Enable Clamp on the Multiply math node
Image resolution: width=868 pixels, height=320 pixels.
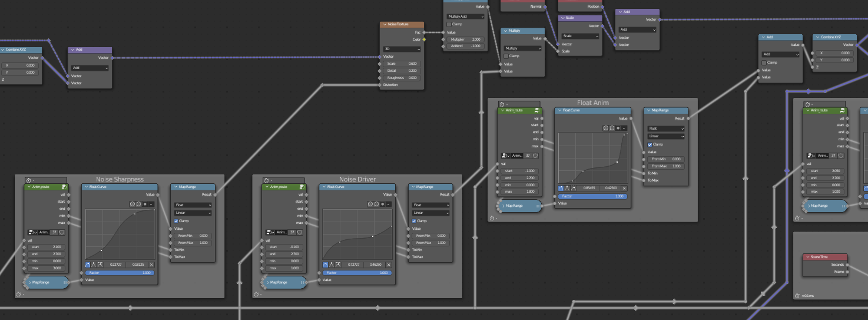(506, 56)
